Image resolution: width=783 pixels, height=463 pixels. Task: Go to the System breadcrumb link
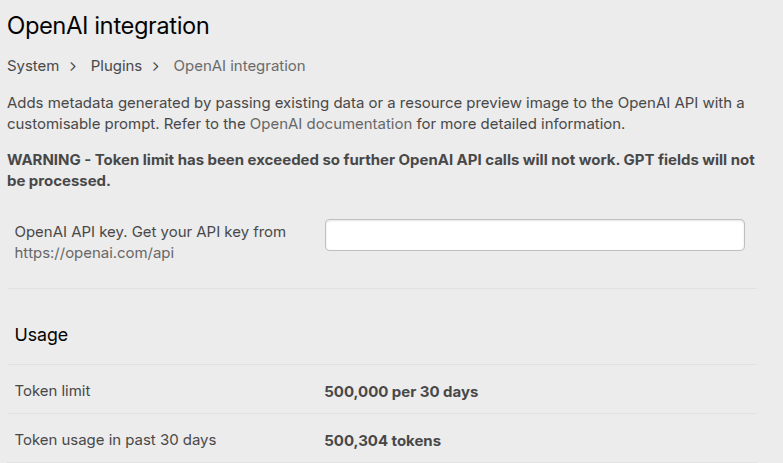pyautogui.click(x=33, y=66)
